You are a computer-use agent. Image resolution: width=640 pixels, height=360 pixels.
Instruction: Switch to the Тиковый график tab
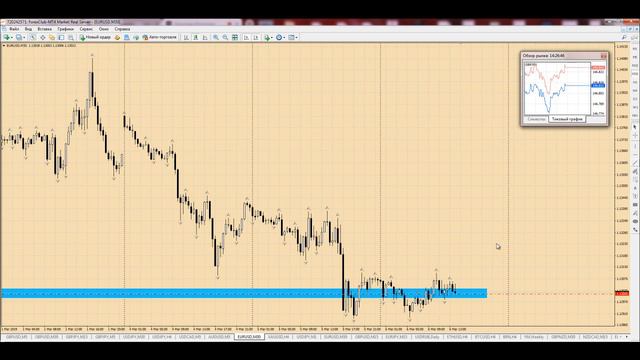[x=567, y=119]
